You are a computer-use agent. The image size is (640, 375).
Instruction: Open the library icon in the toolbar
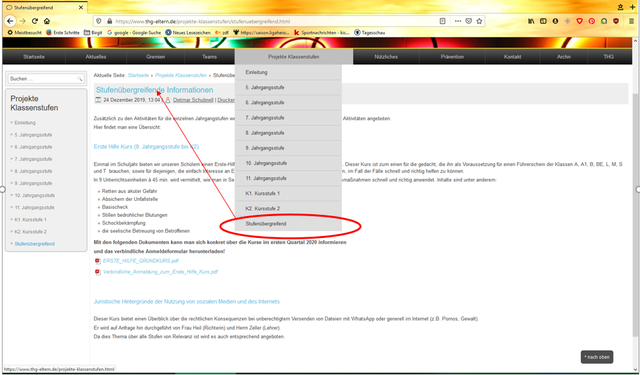tap(531, 21)
